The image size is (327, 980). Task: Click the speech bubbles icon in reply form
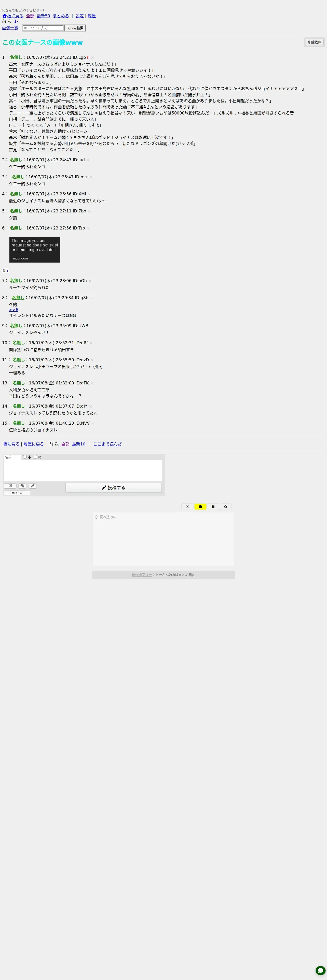[x=22, y=486]
